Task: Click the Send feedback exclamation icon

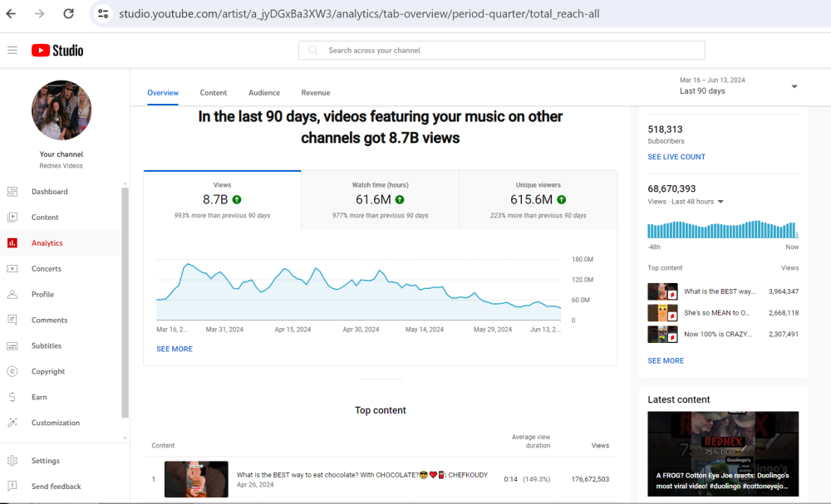Action: pos(12,486)
